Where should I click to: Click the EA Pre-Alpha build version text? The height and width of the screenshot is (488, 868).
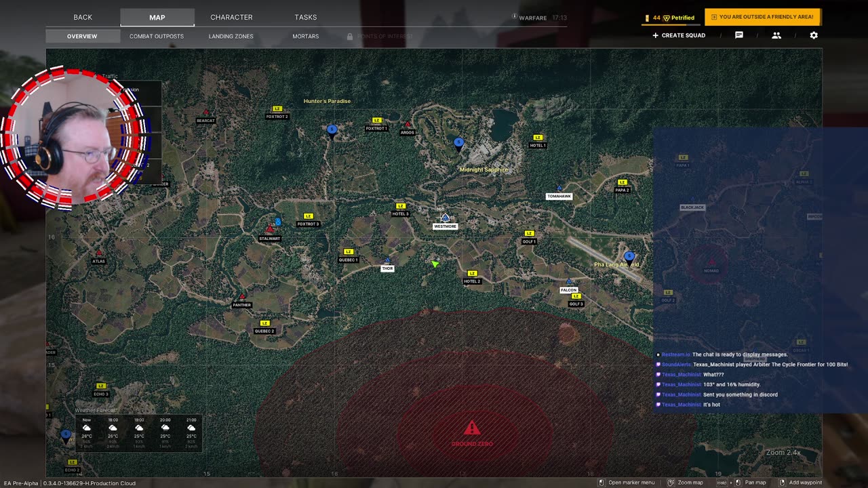pos(69,483)
